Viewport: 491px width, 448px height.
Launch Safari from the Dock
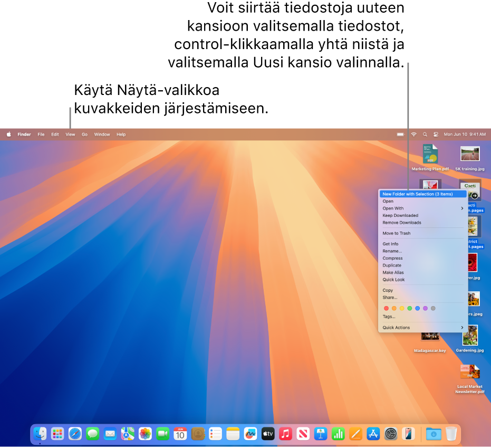pyautogui.click(x=75, y=434)
